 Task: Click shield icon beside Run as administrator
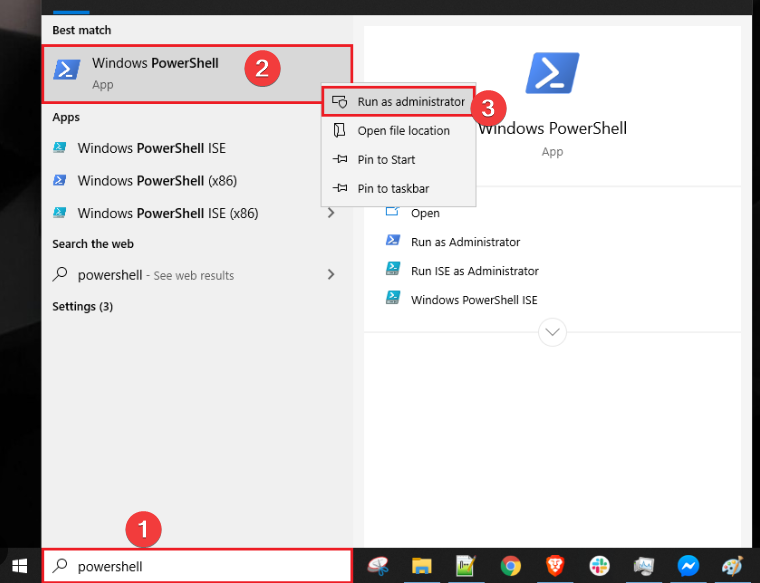[339, 101]
